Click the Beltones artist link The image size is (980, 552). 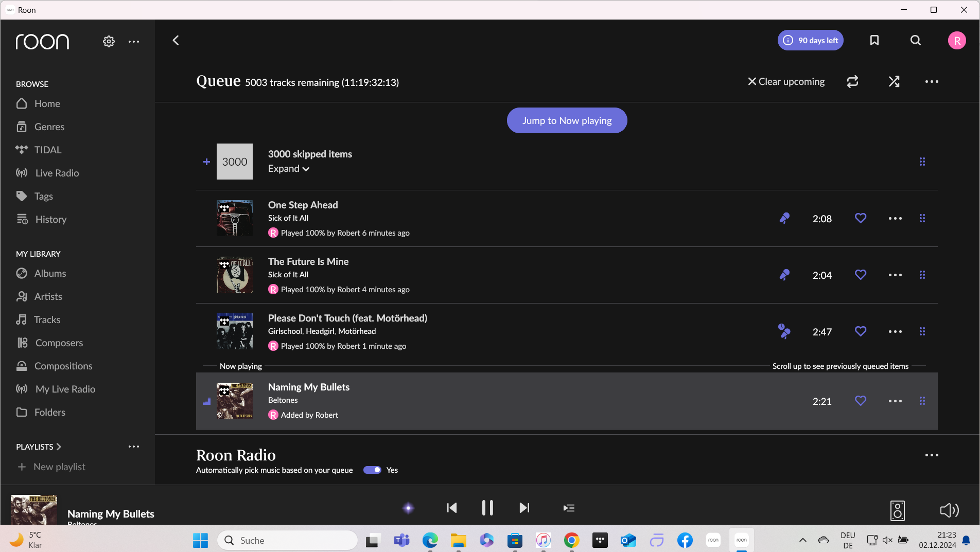(283, 400)
